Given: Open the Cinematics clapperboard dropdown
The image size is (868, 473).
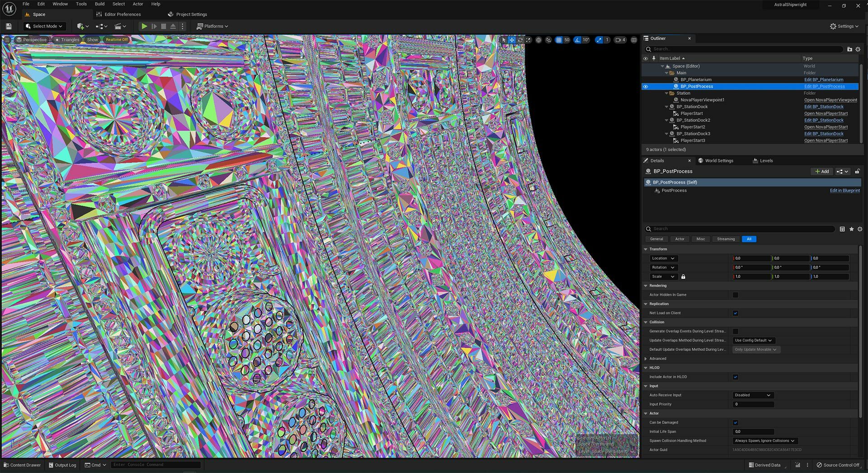Looking at the screenshot, I should (x=120, y=26).
